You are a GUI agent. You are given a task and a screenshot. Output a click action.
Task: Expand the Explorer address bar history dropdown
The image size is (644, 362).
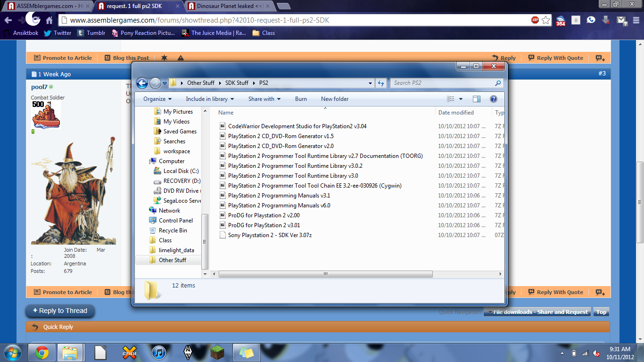coord(371,83)
